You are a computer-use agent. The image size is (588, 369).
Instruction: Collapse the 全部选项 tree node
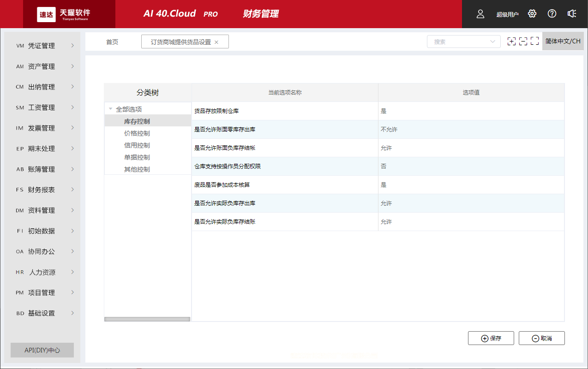coord(110,108)
